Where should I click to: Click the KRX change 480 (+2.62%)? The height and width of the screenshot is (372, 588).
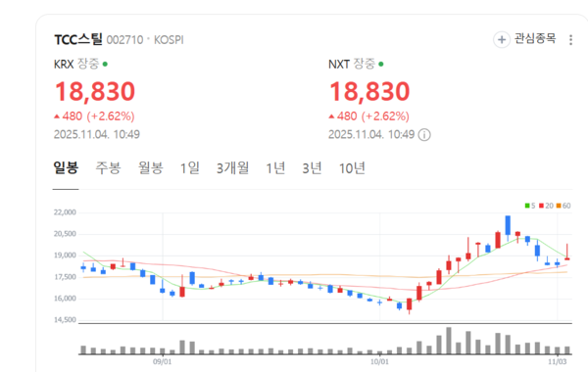[94, 116]
